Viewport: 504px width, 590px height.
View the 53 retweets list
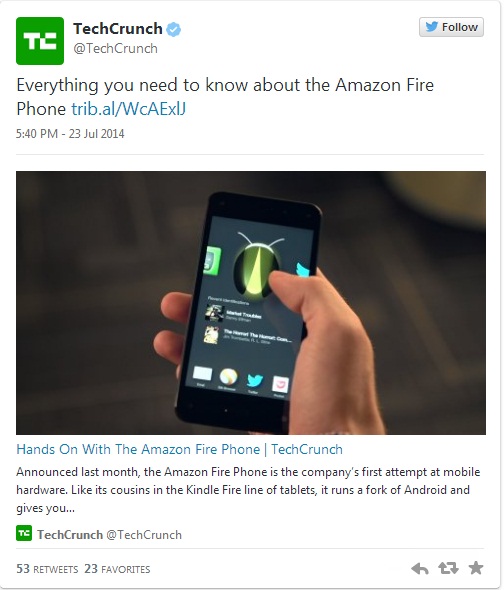pyautogui.click(x=47, y=569)
